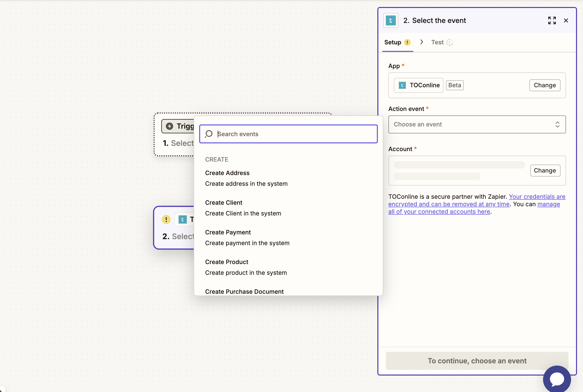Switch to the Test tab

[437, 42]
